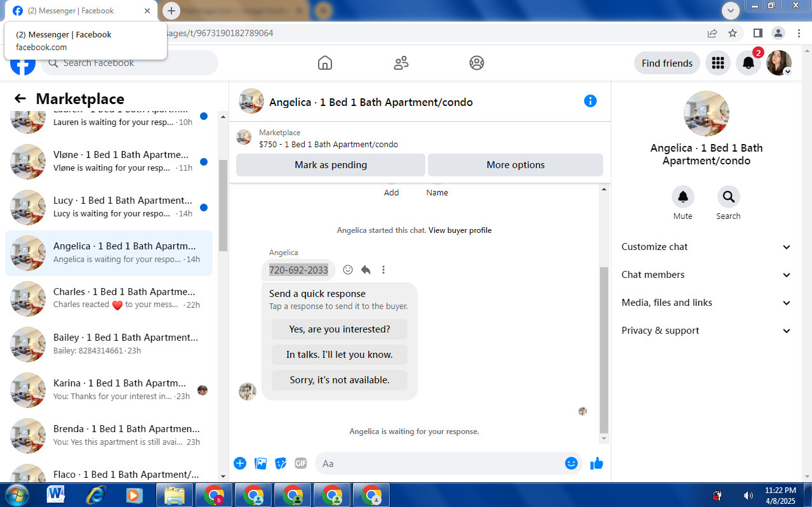This screenshot has width=812, height=507.
Task: Reply to Angelica's phone number message
Action: (x=366, y=270)
